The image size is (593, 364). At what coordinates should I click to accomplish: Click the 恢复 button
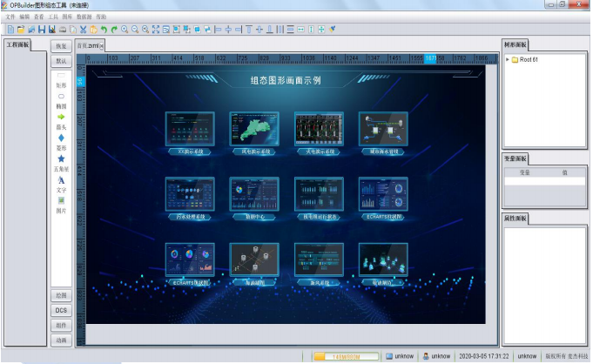coord(61,46)
